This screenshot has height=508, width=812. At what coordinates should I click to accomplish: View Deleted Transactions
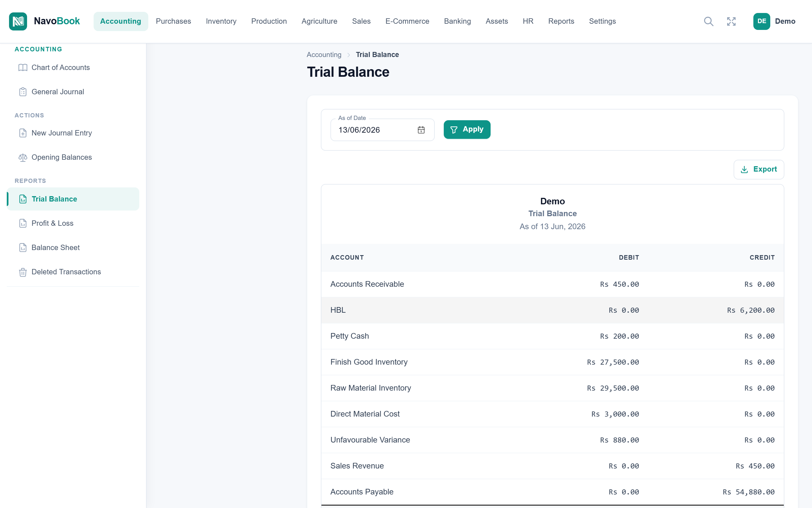pos(73,272)
